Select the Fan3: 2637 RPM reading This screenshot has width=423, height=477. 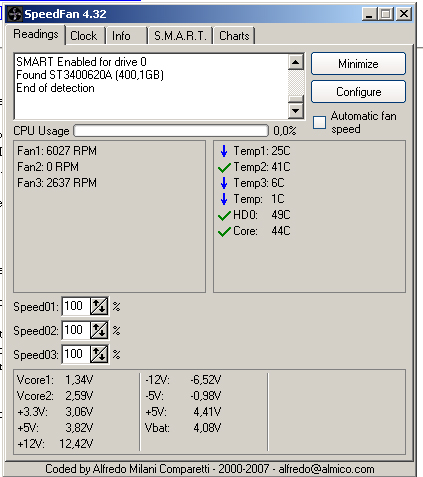click(57, 183)
